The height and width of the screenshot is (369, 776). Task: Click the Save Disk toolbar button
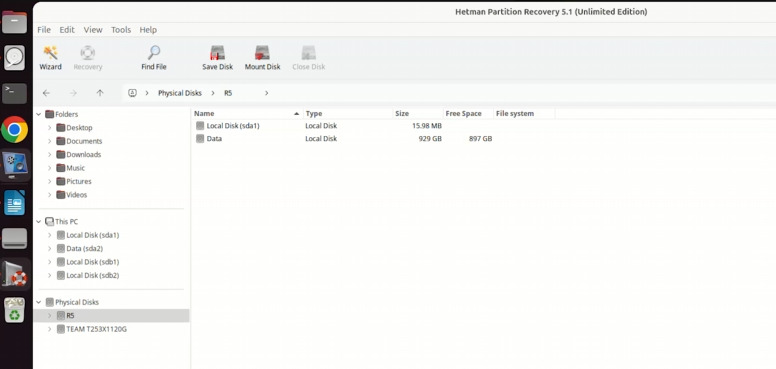[217, 58]
